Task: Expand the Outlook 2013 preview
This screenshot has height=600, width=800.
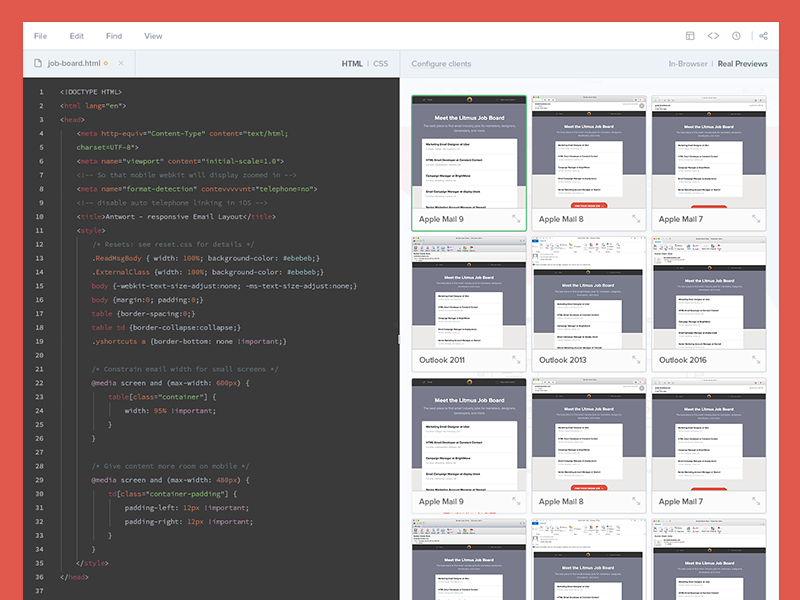Action: (x=636, y=360)
